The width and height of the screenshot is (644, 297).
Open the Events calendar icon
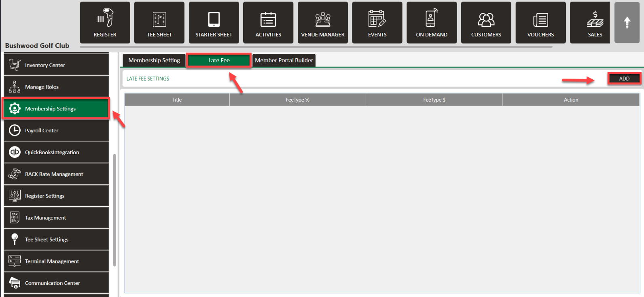(377, 18)
